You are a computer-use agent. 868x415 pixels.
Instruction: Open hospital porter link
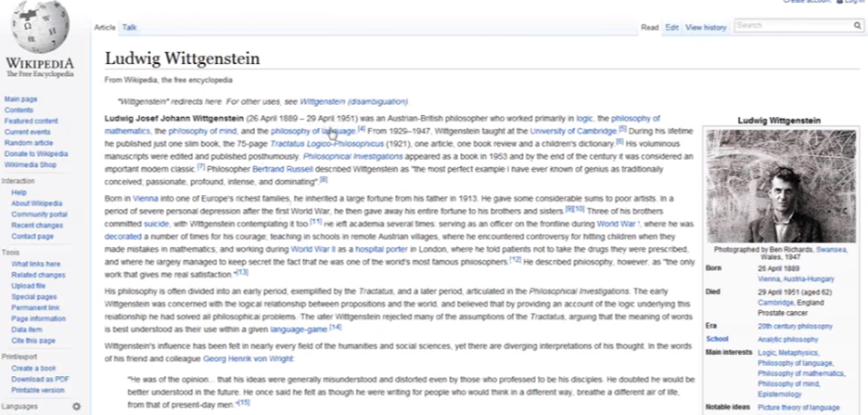point(381,250)
